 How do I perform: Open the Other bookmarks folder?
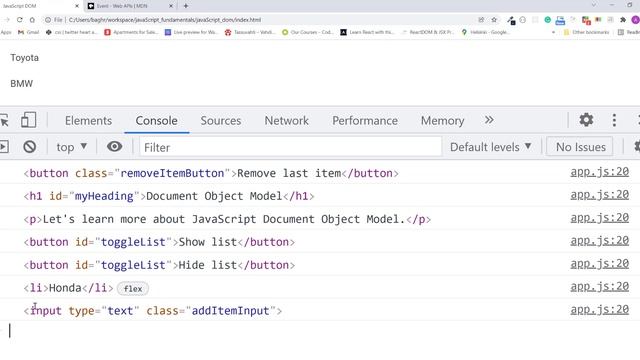[586, 32]
